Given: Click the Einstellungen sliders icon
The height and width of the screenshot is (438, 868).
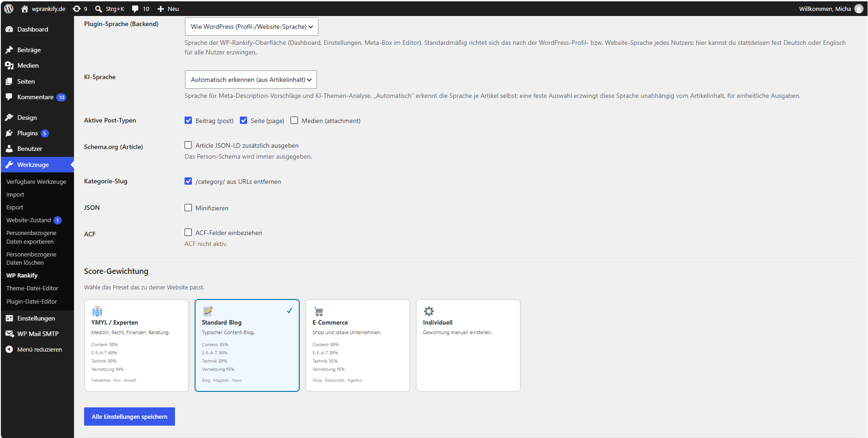Looking at the screenshot, I should pyautogui.click(x=9, y=318).
